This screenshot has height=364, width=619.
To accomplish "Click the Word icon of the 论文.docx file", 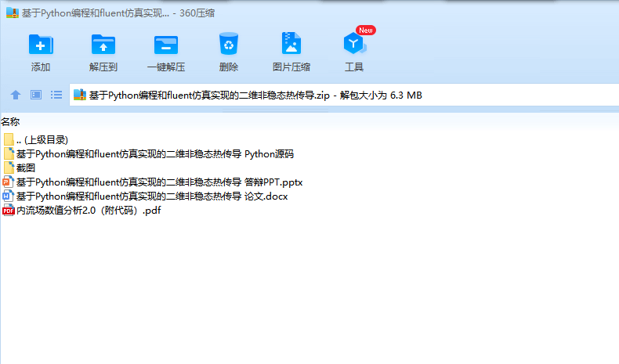I will [9, 196].
